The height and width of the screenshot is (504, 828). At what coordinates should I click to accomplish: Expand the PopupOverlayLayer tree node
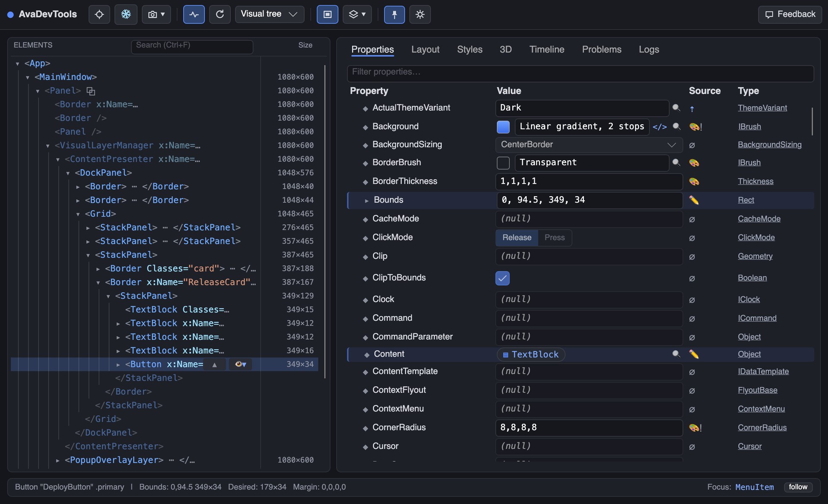tap(58, 460)
